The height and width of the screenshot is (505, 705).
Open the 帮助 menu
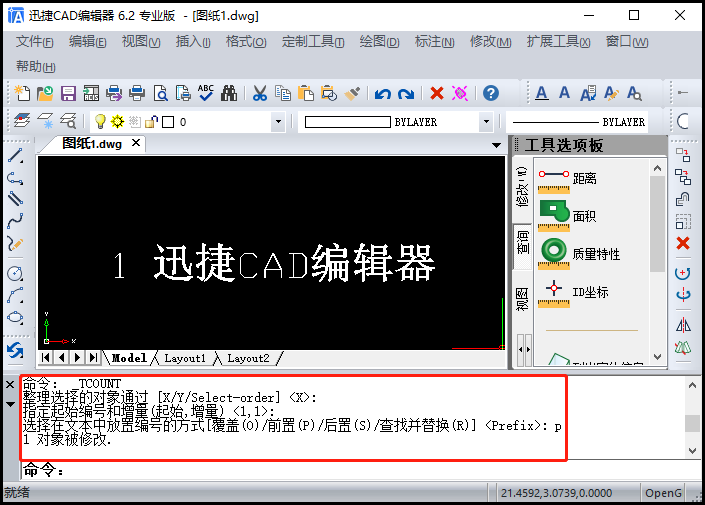click(36, 67)
